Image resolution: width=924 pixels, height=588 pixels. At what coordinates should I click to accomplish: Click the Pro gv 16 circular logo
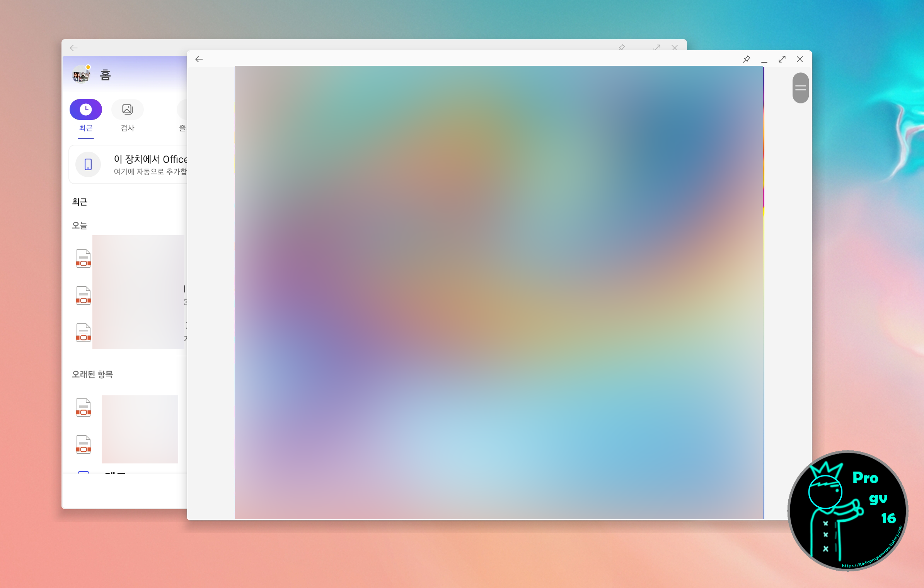(847, 510)
